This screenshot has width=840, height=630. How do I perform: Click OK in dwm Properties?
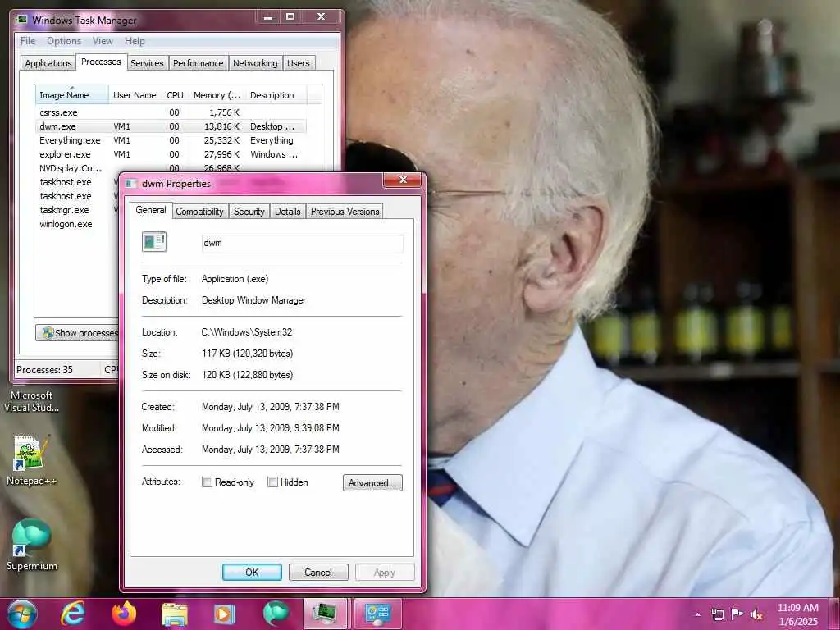tap(252, 572)
